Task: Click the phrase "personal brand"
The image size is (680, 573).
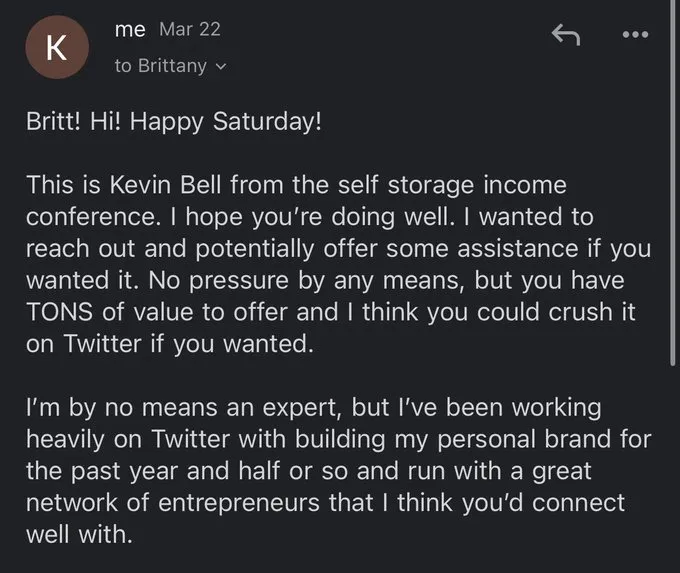Action: tap(486, 439)
